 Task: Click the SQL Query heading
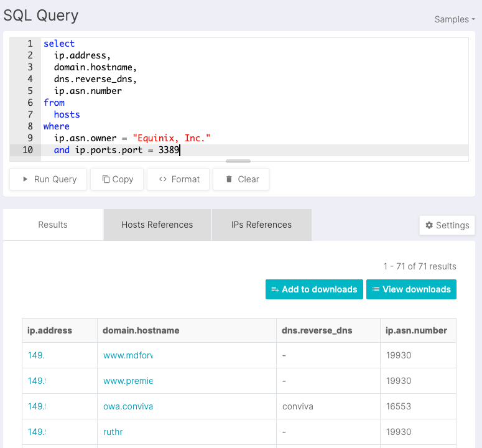[41, 16]
